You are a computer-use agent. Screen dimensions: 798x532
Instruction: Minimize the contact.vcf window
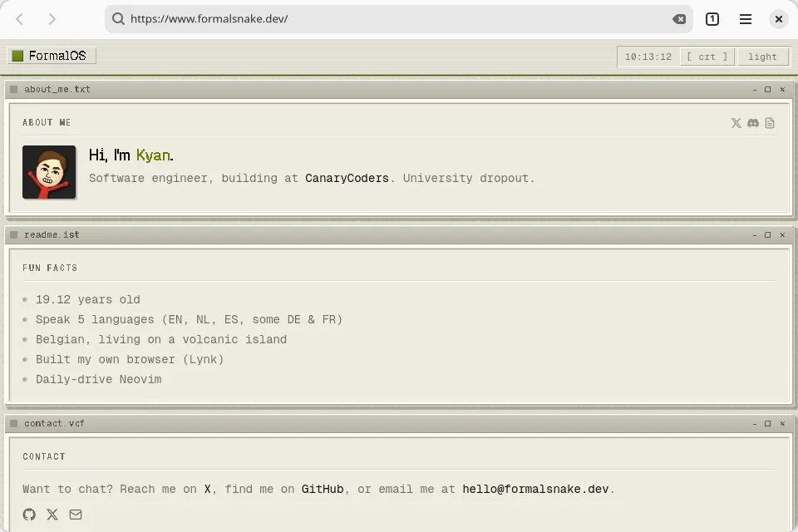pyautogui.click(x=754, y=424)
